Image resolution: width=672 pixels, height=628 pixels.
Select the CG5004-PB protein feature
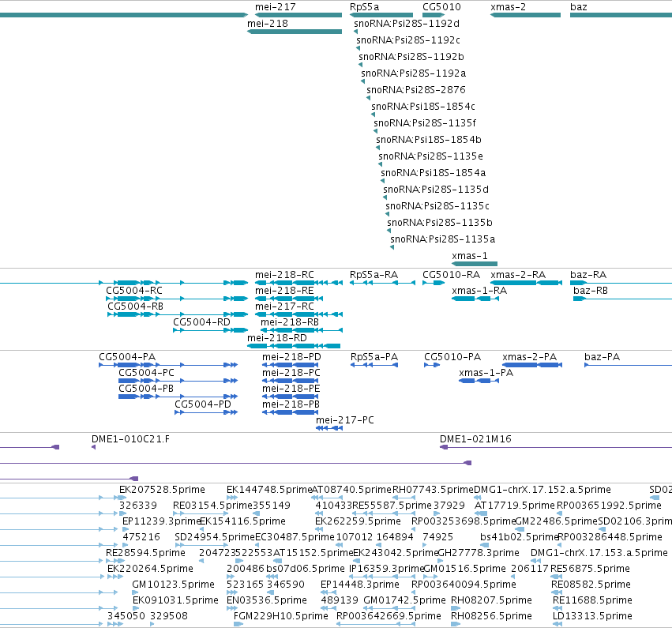click(x=178, y=397)
